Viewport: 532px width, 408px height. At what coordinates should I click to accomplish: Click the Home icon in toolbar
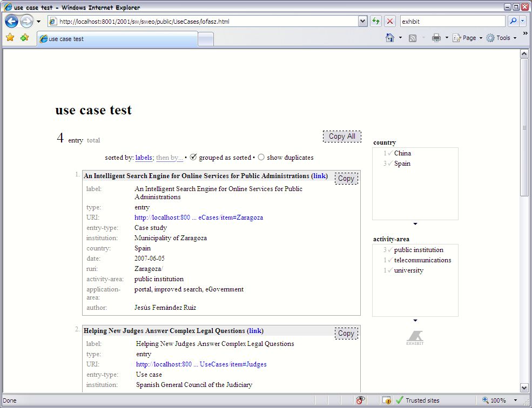(390, 38)
